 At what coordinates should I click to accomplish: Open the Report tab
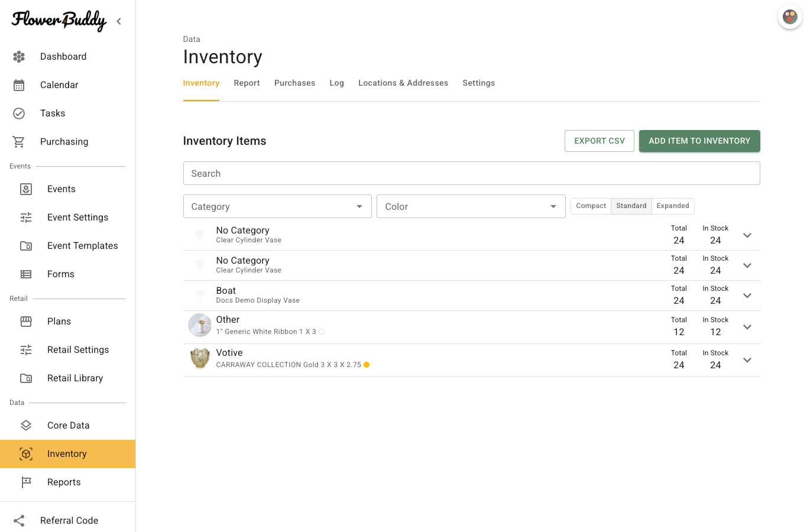click(x=247, y=83)
